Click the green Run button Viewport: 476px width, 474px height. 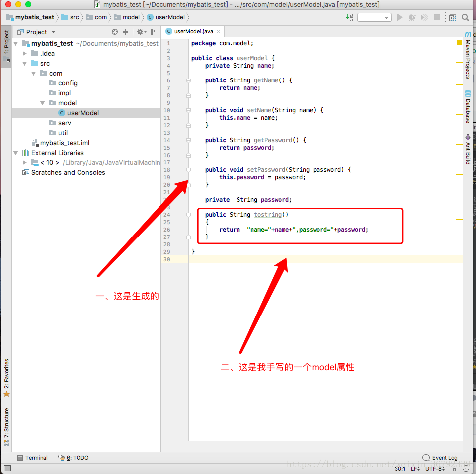tap(400, 17)
